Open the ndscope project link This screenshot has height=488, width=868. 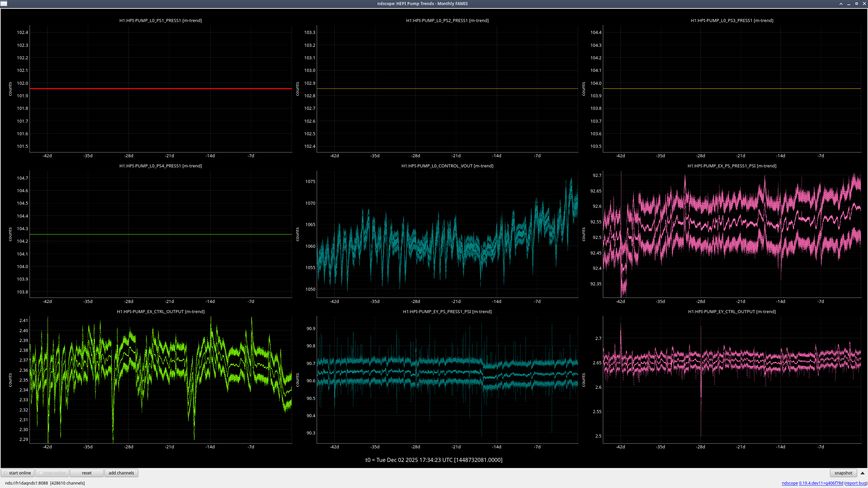789,483
